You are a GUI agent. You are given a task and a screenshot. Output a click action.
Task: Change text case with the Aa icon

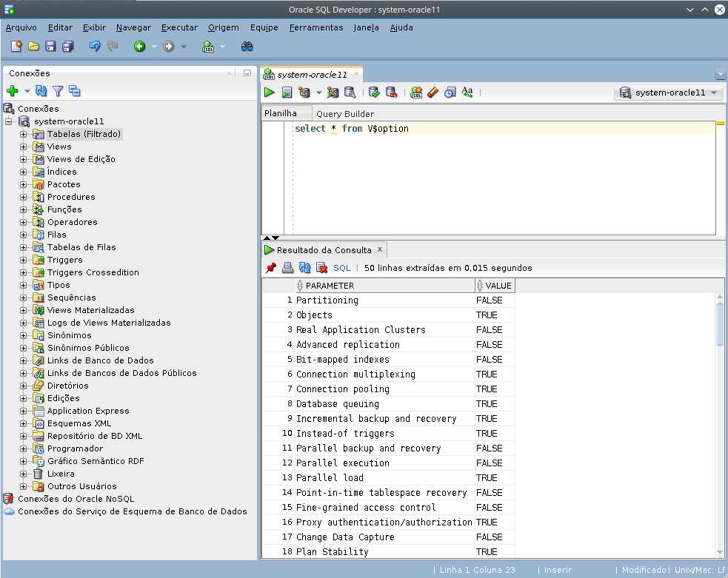pos(467,93)
